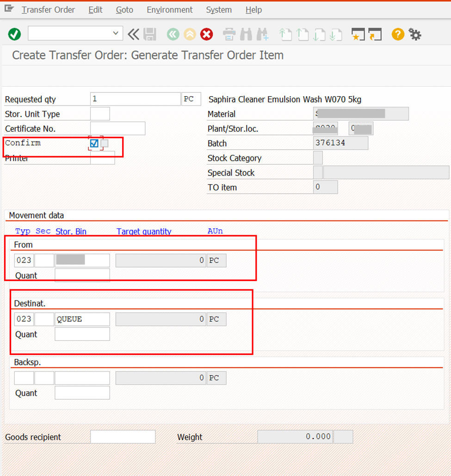
Task: Click the Destinat. storage type field 023
Action: [x=24, y=319]
